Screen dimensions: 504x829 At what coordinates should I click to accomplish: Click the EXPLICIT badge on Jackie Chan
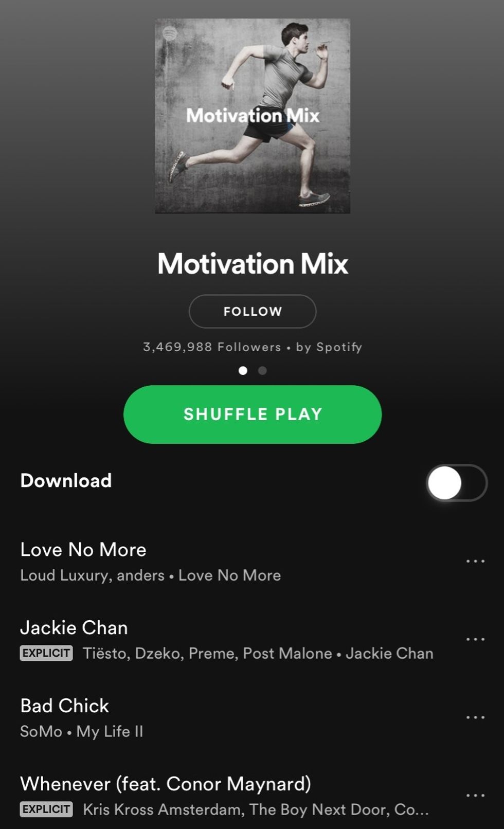coord(46,653)
